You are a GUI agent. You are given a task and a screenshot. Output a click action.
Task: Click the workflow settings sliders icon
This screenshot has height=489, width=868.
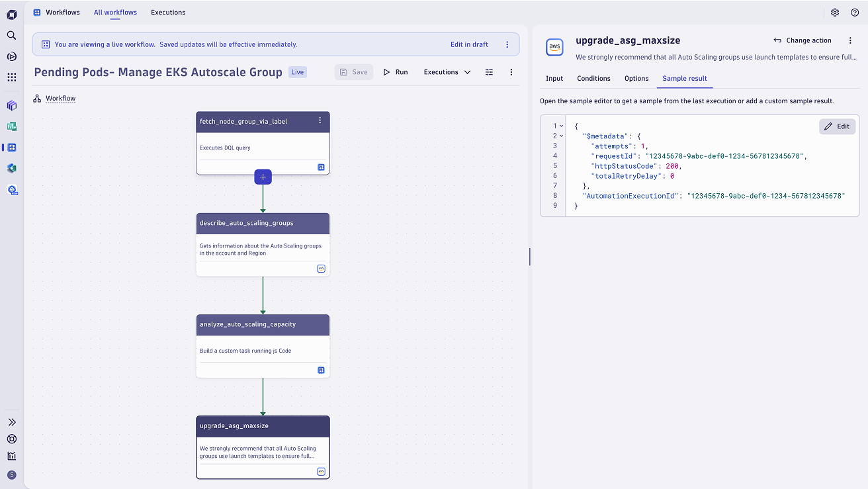(x=489, y=72)
